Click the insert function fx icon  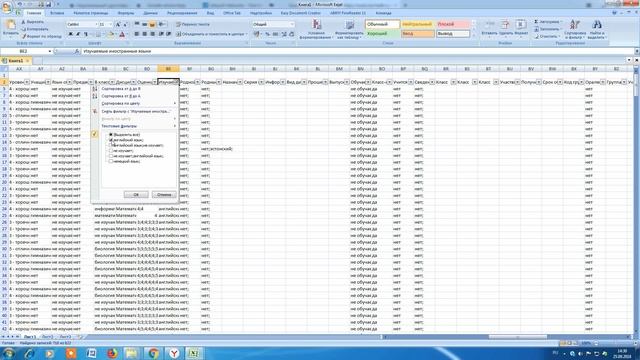point(77,51)
